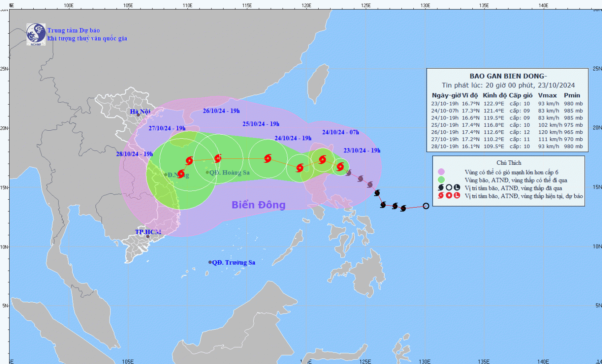Select the 26/10-19h row in forecast table
The image size is (602, 364).
[507, 132]
